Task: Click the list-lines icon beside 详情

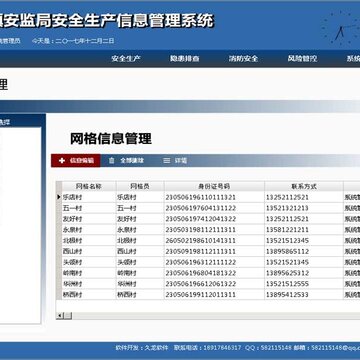Action: click(167, 161)
